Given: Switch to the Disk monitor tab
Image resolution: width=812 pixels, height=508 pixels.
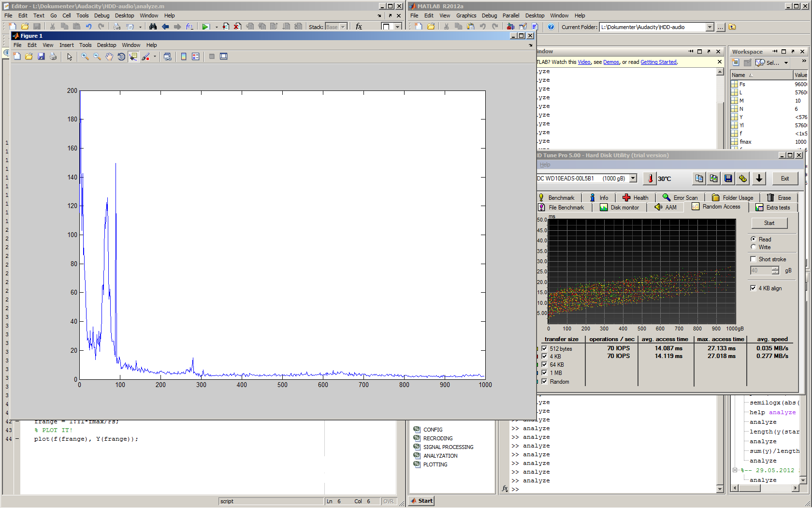Looking at the screenshot, I should tap(620, 207).
